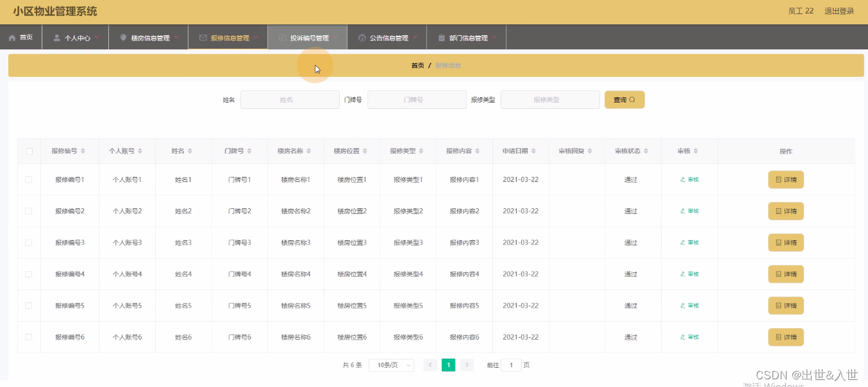The height and width of the screenshot is (387, 868).
Task: Click 审核 edit icon in 报修编号6 row
Action: click(x=683, y=337)
